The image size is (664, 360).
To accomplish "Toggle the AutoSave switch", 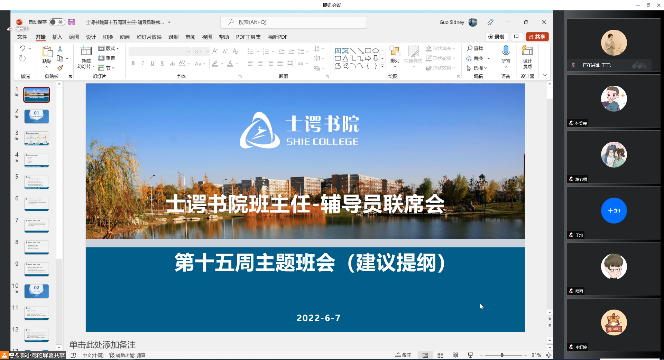I will [57, 22].
